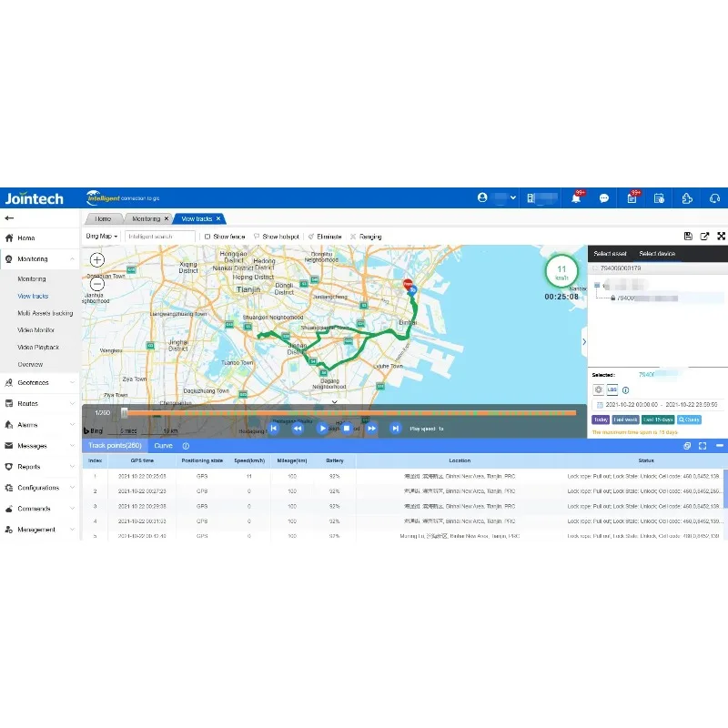Image resolution: width=728 pixels, height=728 pixels.
Task: Zoom out on the map
Action: [x=97, y=283]
